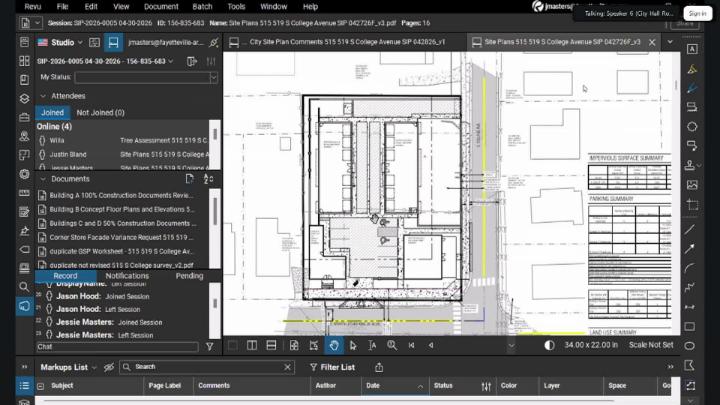The image size is (720, 405).
Task: Click the Filter List button
Action: (332, 367)
